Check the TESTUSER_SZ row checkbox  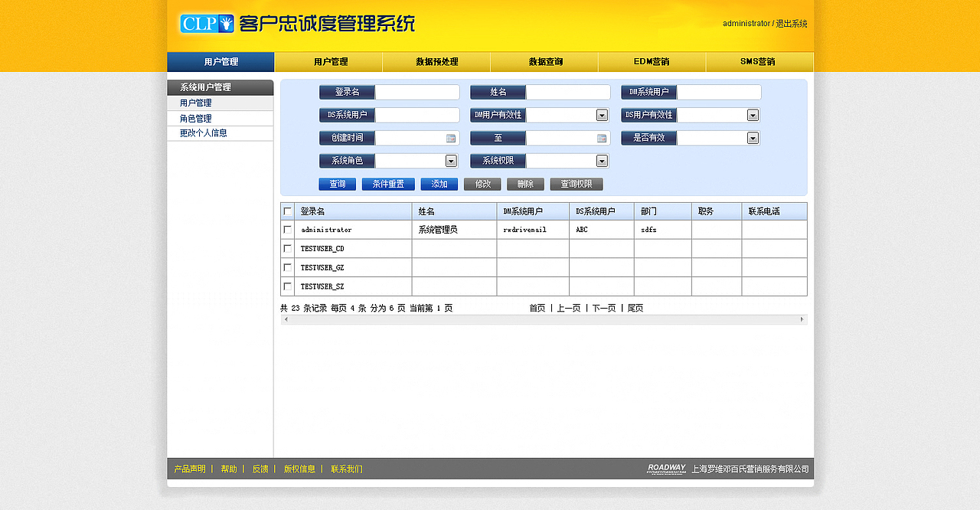coord(288,286)
